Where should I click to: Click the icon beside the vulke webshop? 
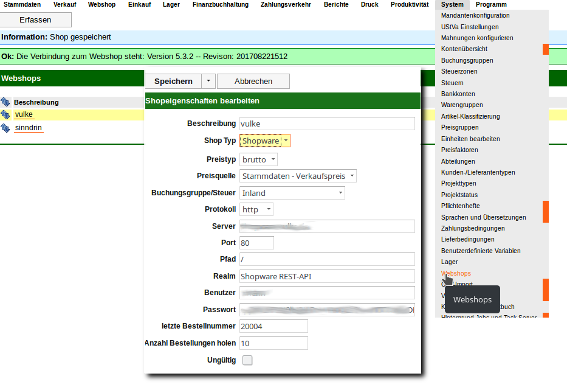click(x=5, y=115)
